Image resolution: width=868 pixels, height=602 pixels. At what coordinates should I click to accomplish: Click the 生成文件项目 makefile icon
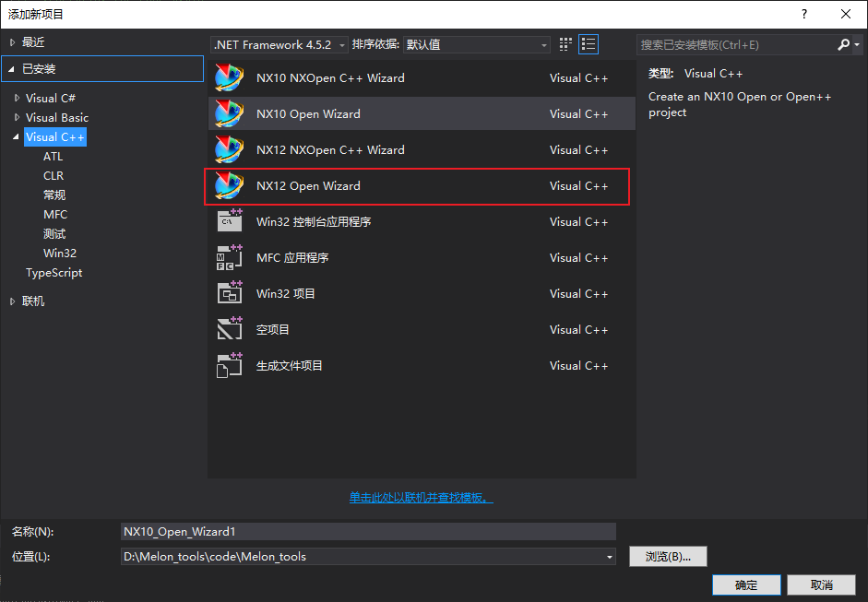click(x=229, y=365)
